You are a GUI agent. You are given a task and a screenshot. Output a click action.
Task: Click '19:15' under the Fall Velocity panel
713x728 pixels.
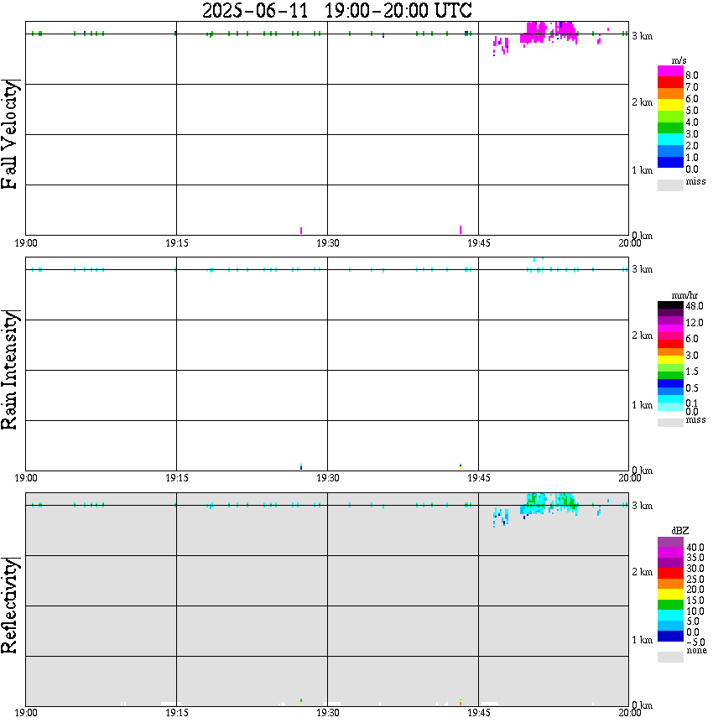pyautogui.click(x=177, y=243)
